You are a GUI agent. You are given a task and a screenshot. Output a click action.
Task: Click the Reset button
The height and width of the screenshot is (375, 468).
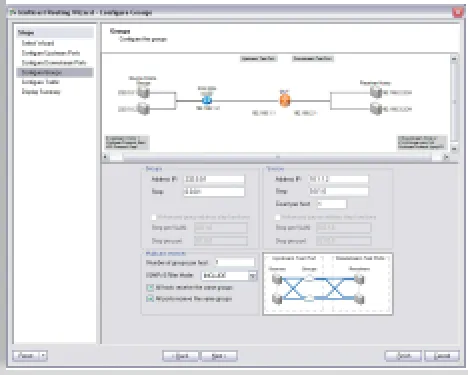(26, 356)
